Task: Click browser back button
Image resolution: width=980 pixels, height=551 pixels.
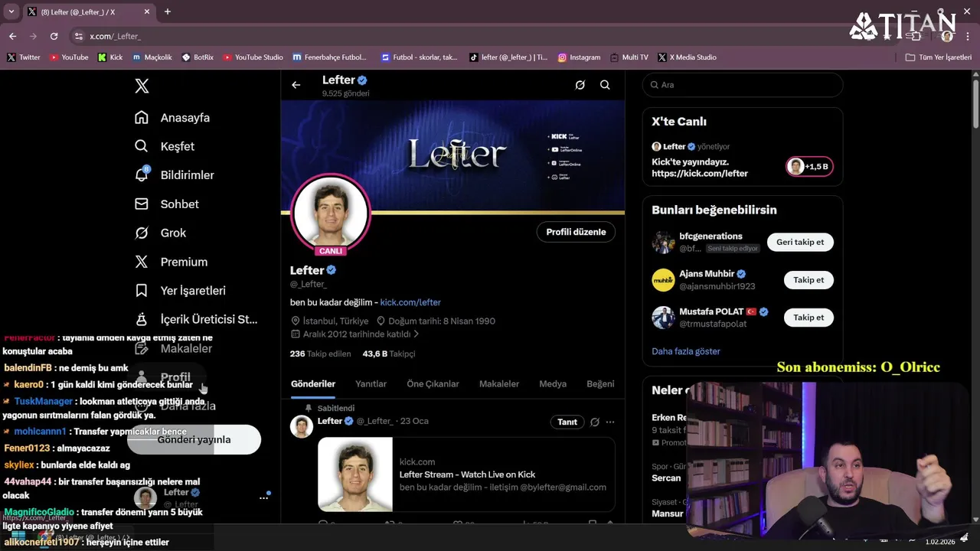Action: pos(12,36)
